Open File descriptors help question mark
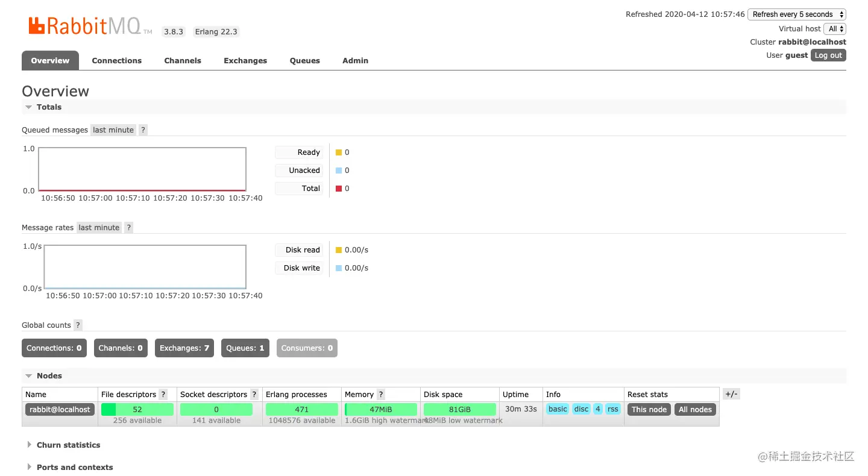Screen dimensions: 868x476 pos(163,395)
